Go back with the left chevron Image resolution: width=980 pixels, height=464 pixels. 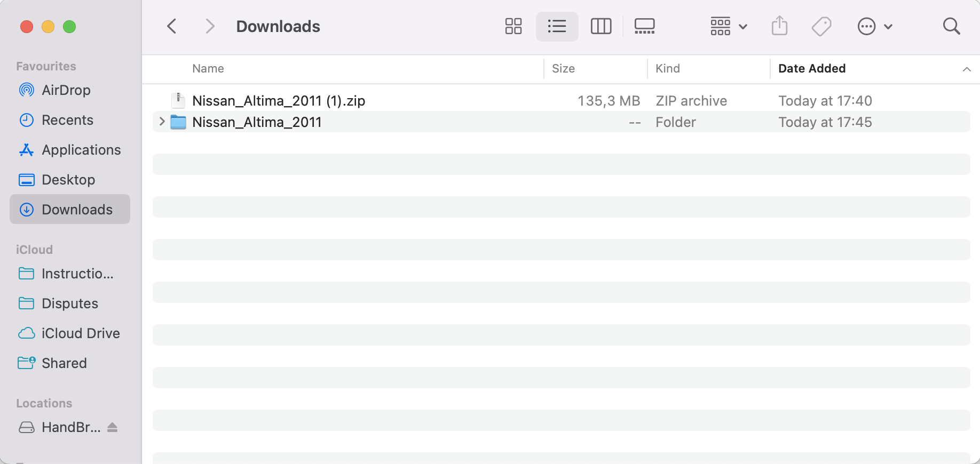[x=172, y=26]
